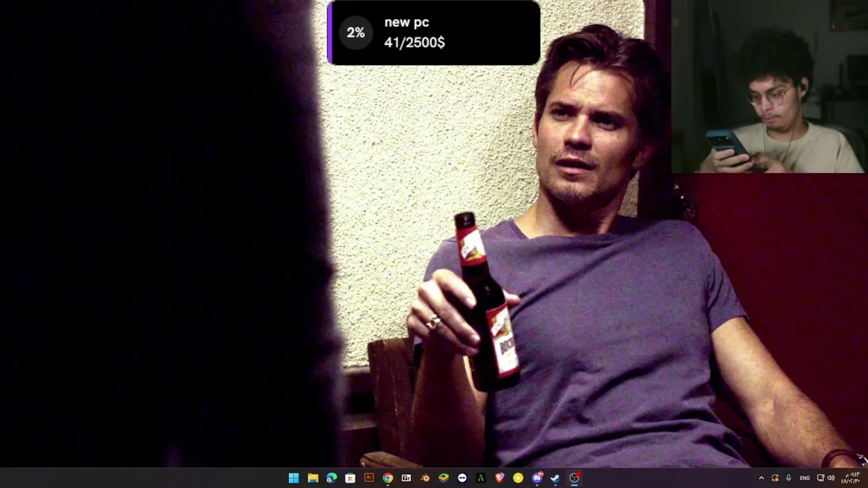The height and width of the screenshot is (488, 868).
Task: Open BlueStacks from the taskbar
Action: [x=443, y=478]
